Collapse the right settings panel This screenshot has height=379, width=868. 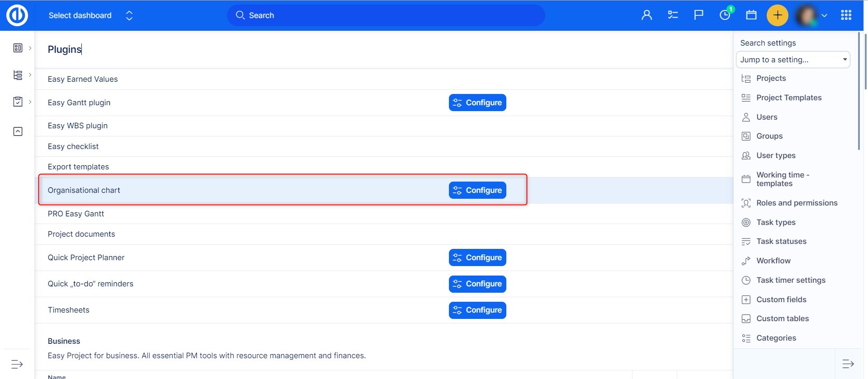[x=848, y=364]
